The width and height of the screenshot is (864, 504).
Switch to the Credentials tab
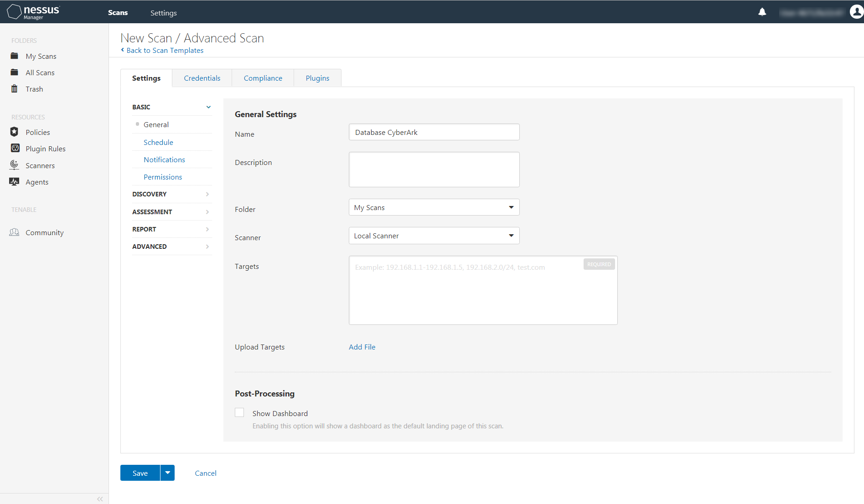(x=202, y=78)
